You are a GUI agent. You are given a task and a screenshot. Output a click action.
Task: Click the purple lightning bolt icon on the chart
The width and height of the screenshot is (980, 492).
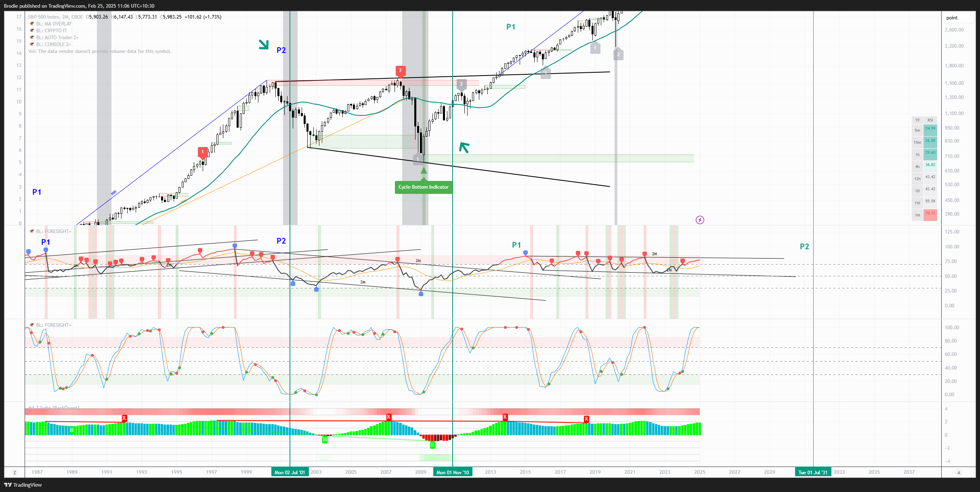[x=700, y=220]
